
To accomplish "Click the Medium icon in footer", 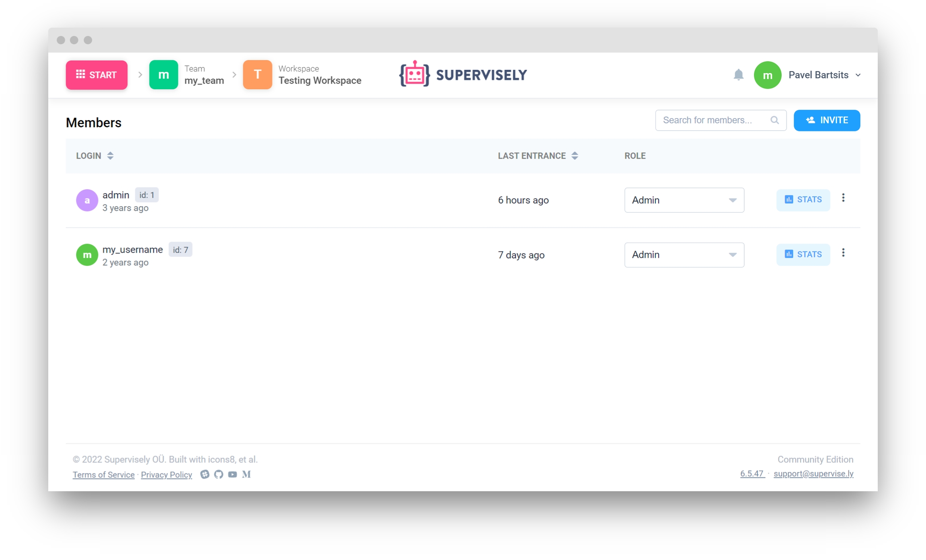I will (x=246, y=474).
